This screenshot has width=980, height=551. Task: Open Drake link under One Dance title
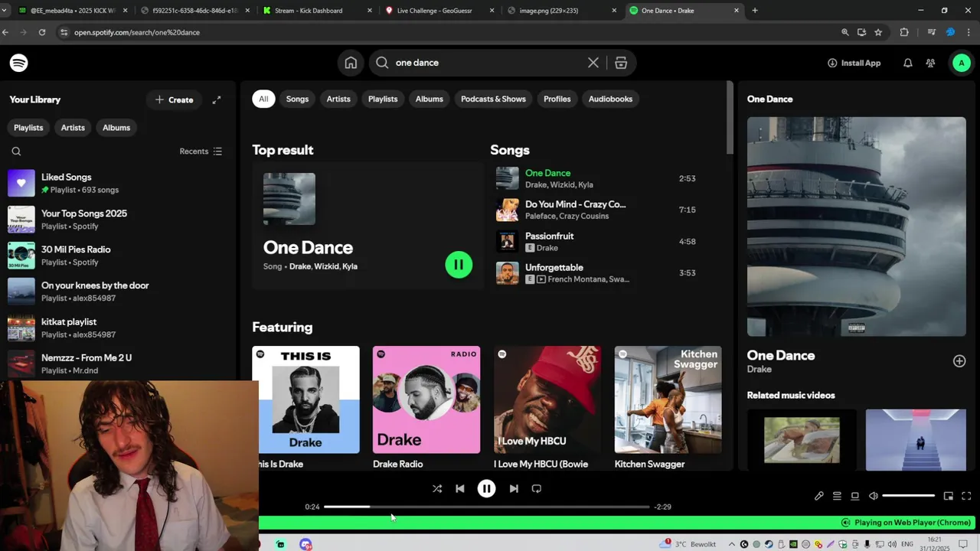click(759, 370)
